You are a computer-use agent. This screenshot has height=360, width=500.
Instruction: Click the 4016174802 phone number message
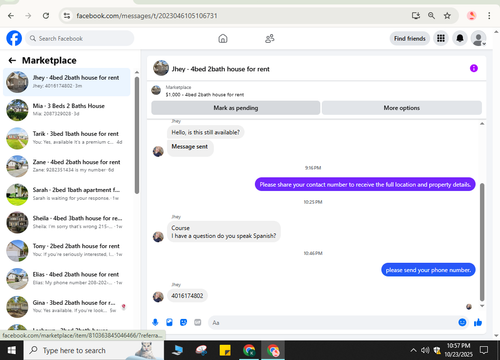[x=187, y=296]
